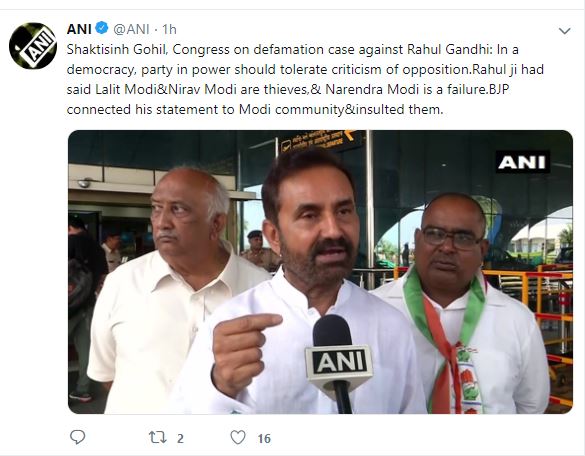Image resolution: width=585 pixels, height=456 pixels.
Task: Click the ANI logo on the microphone
Action: click(339, 362)
